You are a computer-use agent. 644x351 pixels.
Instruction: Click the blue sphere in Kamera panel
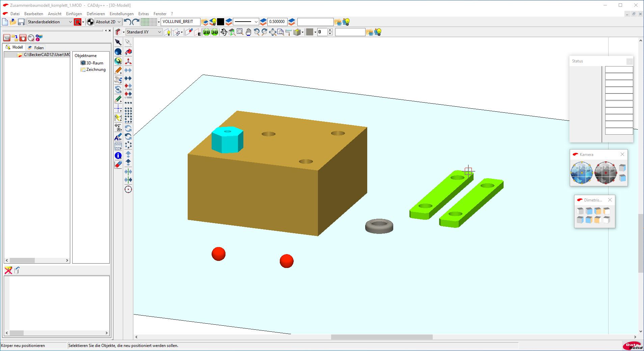click(x=581, y=172)
